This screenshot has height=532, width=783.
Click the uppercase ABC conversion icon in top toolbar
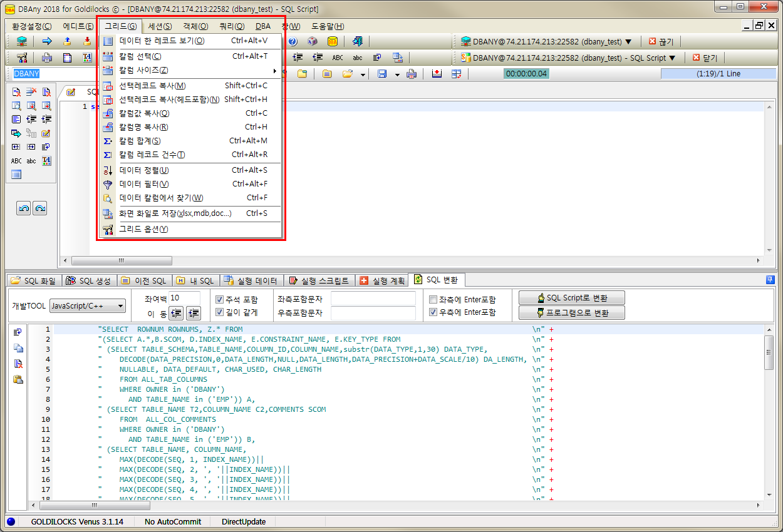coord(338,58)
